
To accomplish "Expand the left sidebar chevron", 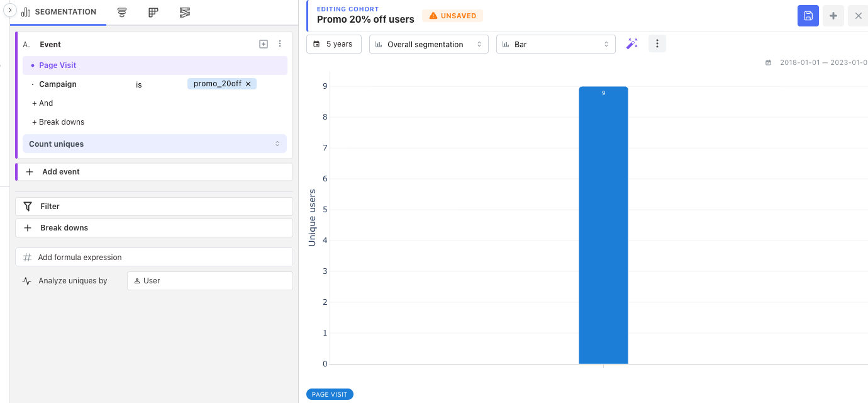I will click(10, 11).
